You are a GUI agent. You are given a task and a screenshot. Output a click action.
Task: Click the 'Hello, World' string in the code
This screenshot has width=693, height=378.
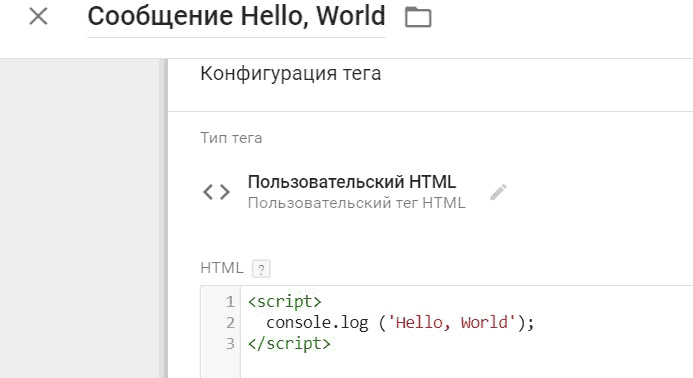(x=452, y=322)
